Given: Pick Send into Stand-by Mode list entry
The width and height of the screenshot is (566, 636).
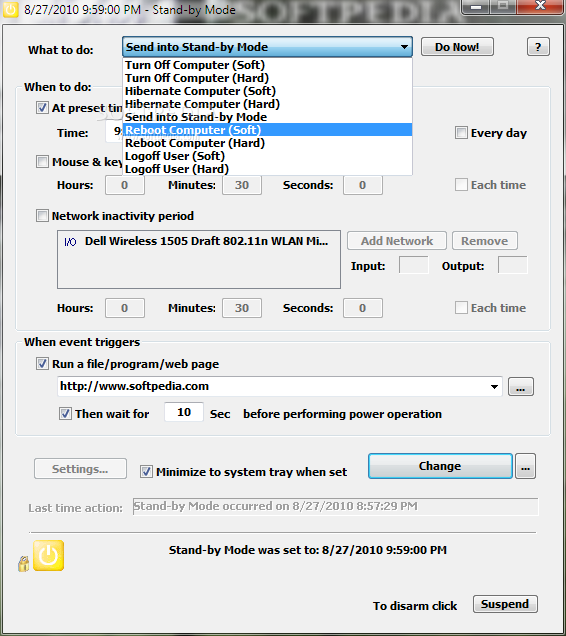Looking at the screenshot, I should [x=267, y=117].
